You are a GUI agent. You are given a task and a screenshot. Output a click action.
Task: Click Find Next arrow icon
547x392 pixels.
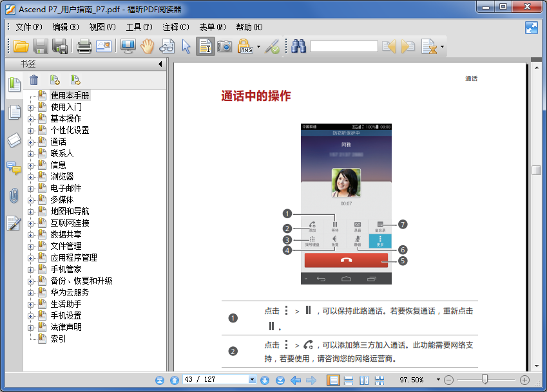(408, 46)
